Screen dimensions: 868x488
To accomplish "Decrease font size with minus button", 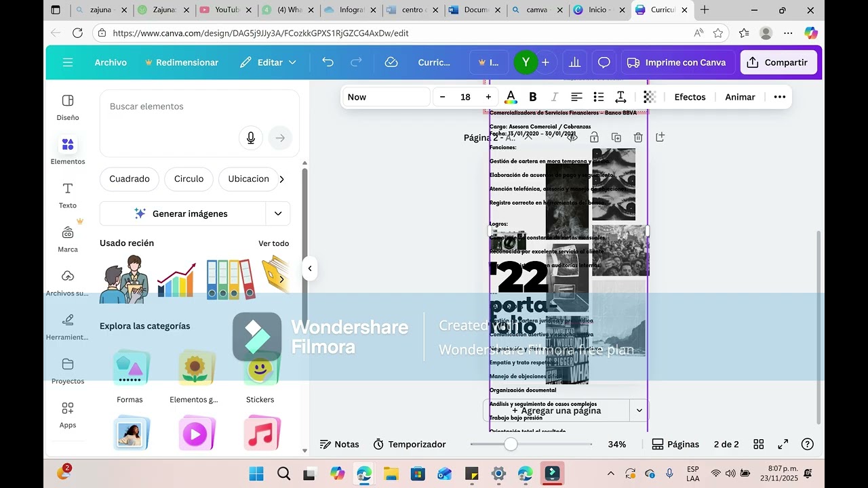I will [443, 97].
